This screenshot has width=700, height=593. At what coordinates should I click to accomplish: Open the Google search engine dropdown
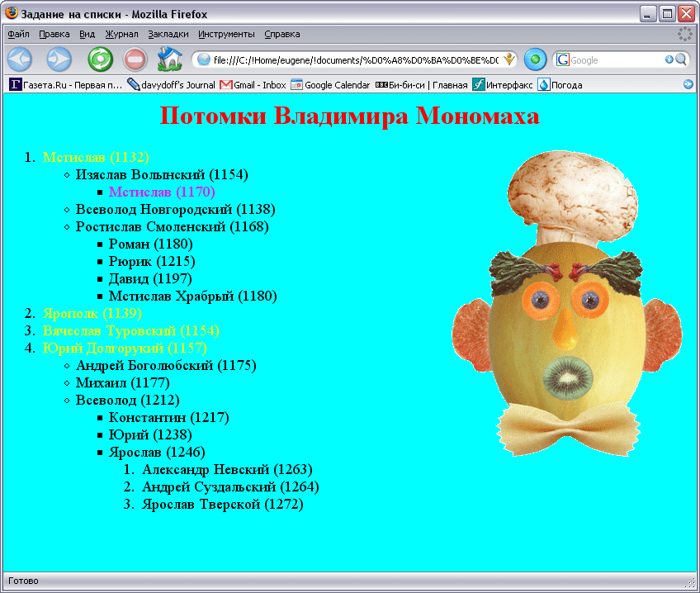[x=564, y=59]
